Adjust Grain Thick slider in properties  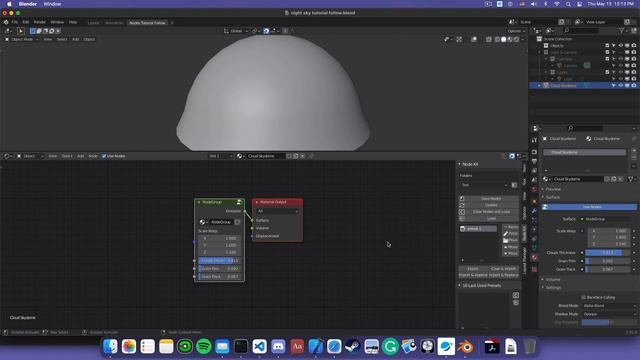[x=607, y=269]
